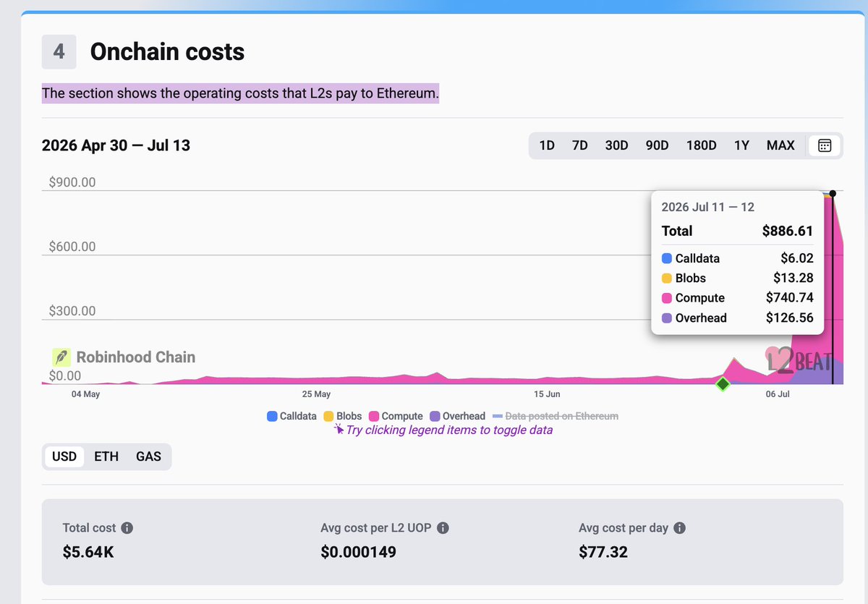This screenshot has height=604, width=868.
Task: Click the yellow Blobs swatch in tooltip
Action: pos(667,278)
